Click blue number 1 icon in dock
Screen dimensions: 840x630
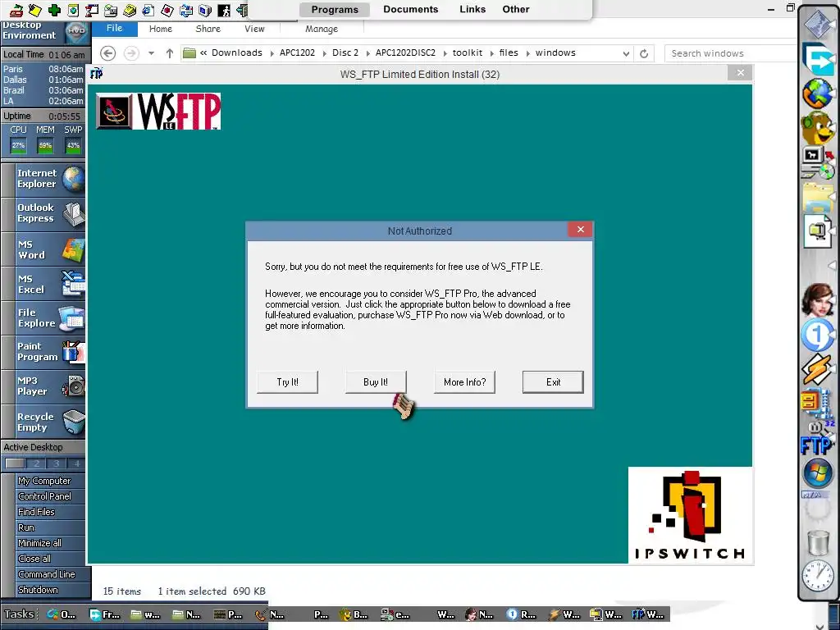tap(817, 335)
